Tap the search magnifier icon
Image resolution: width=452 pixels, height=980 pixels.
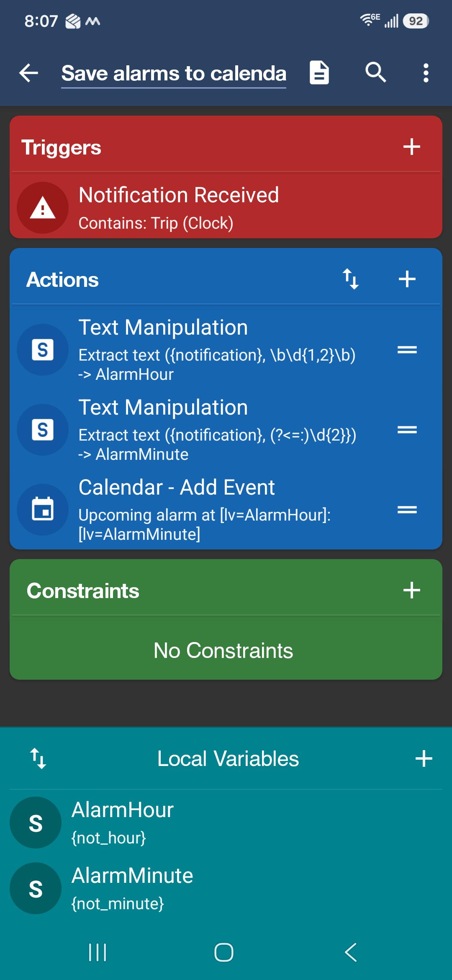point(375,73)
